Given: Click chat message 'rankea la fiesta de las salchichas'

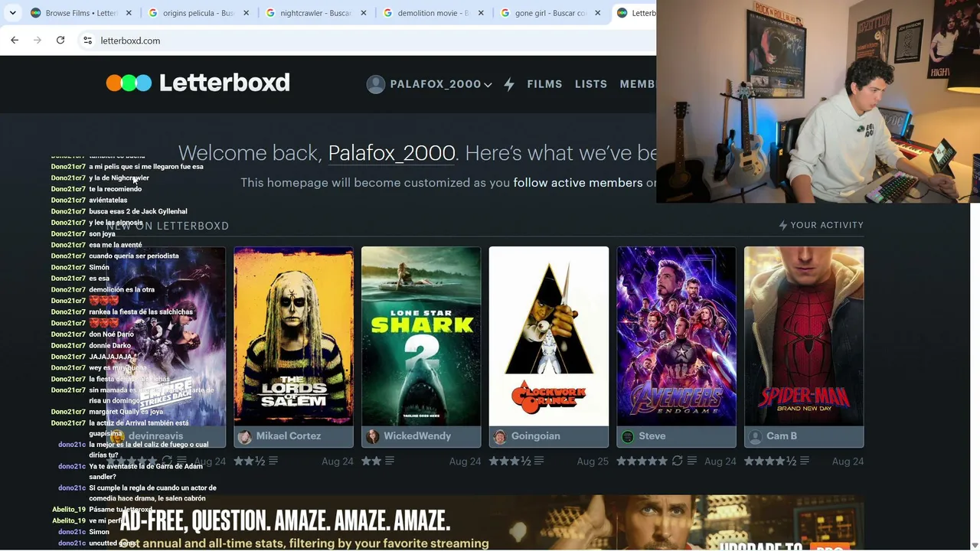Looking at the screenshot, I should click(x=141, y=311).
